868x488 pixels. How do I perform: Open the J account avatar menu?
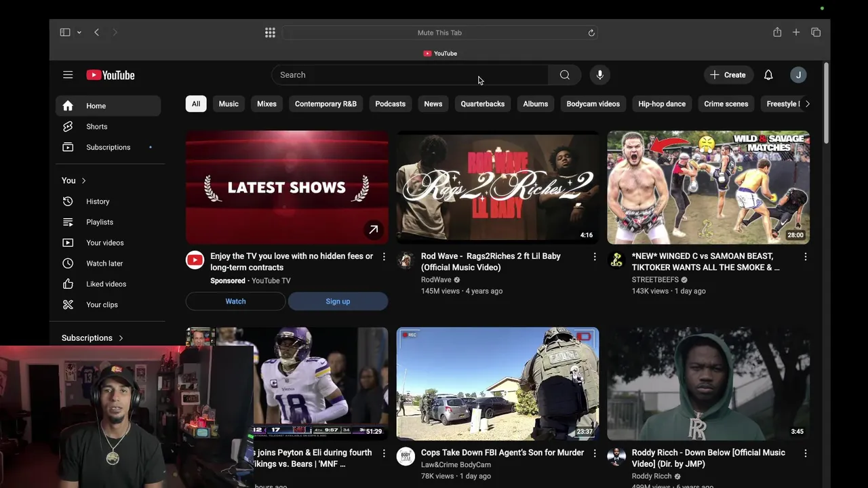pos(798,75)
